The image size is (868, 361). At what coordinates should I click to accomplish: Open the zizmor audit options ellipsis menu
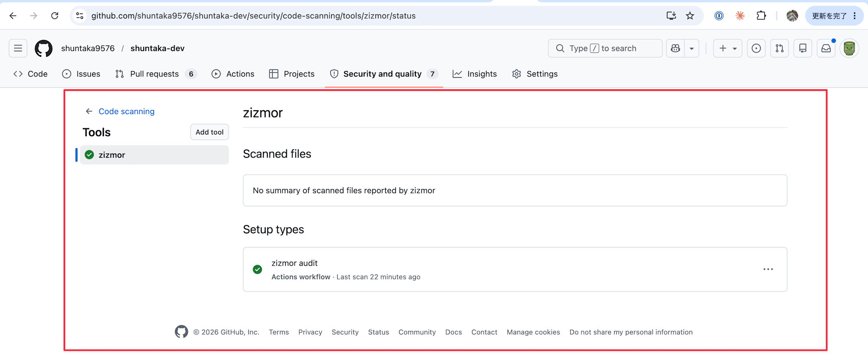pyautogui.click(x=768, y=269)
